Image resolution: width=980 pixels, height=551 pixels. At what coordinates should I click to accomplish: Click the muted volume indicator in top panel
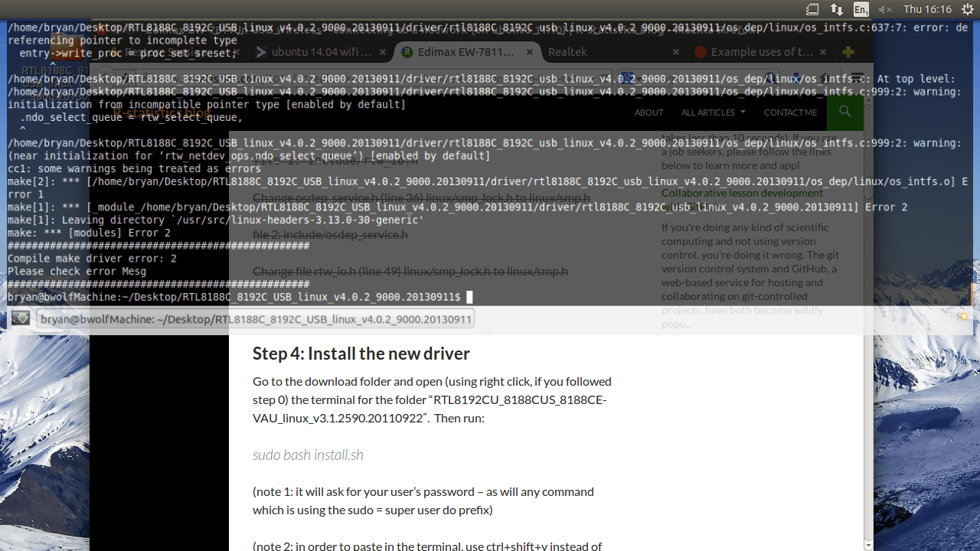click(x=885, y=9)
